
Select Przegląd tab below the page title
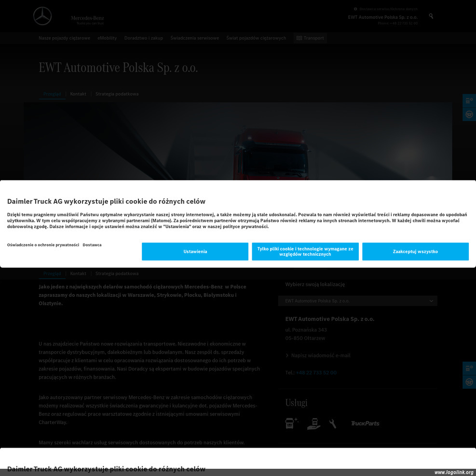[52, 94]
